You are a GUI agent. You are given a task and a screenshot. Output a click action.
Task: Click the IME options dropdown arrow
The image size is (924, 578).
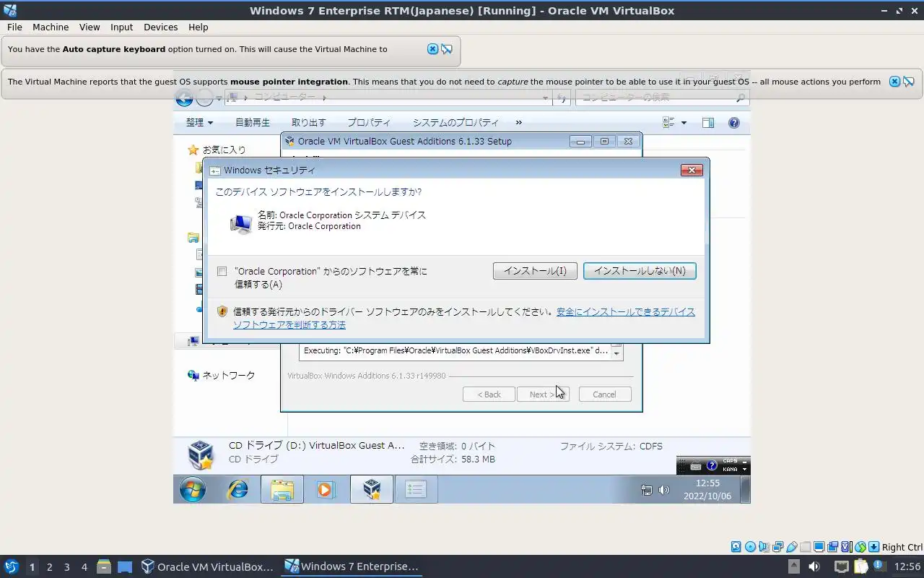click(x=745, y=469)
